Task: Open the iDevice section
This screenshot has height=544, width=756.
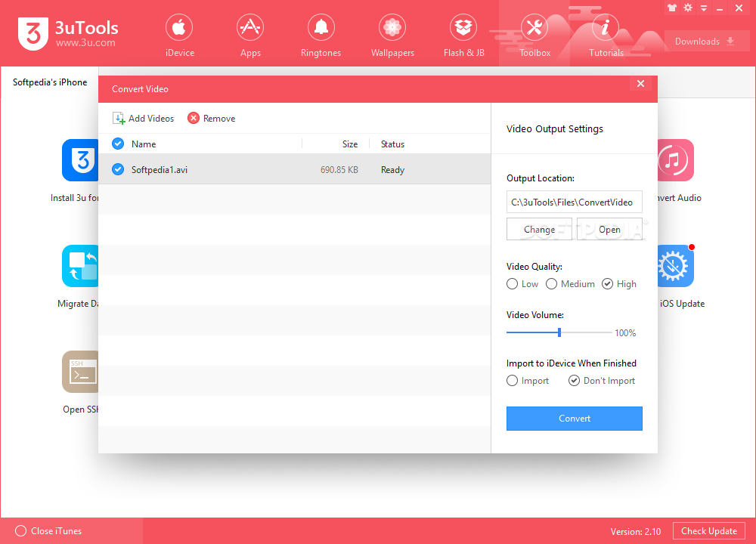Action: pos(179,36)
